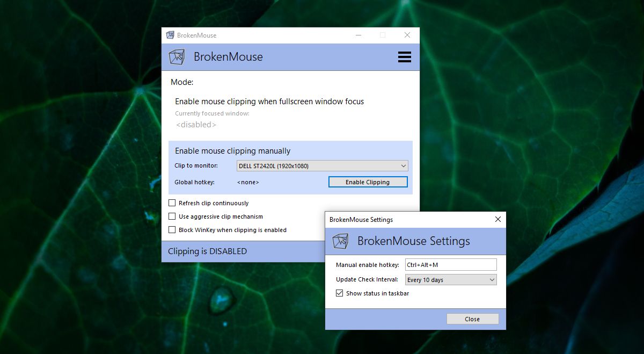The width and height of the screenshot is (644, 354).
Task: Click the Enable Clipping button
Action: coord(368,182)
